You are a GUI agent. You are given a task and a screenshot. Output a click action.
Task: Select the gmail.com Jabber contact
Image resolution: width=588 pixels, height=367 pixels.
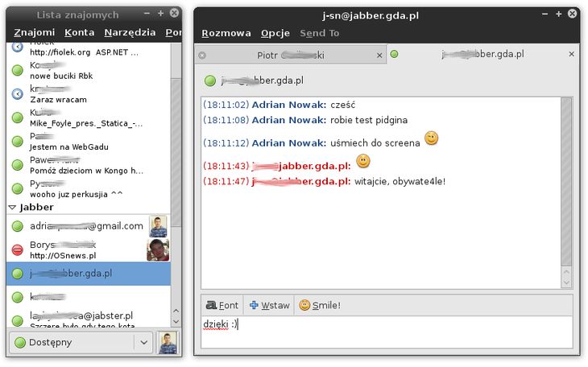[x=89, y=226]
